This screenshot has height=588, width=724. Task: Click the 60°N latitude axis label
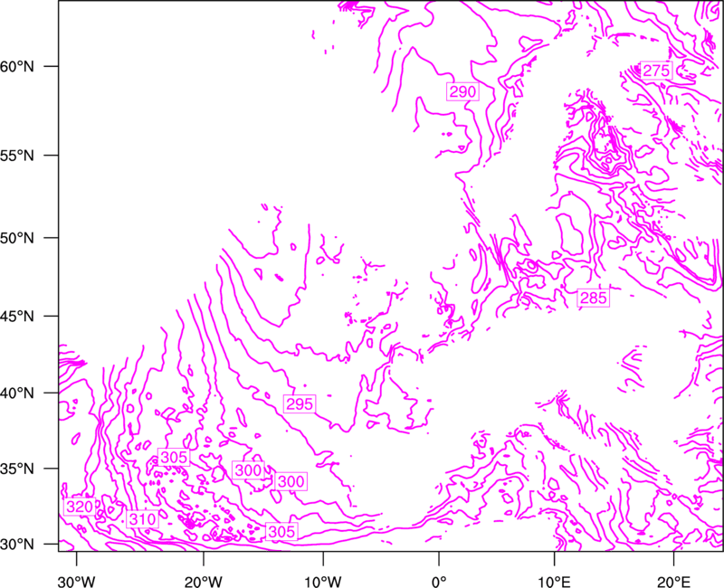(x=17, y=66)
